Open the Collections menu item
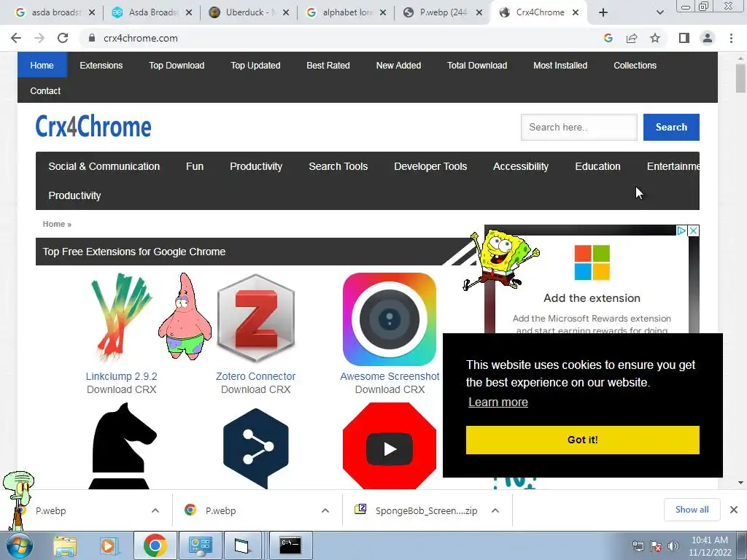The image size is (747, 560). tap(635, 65)
